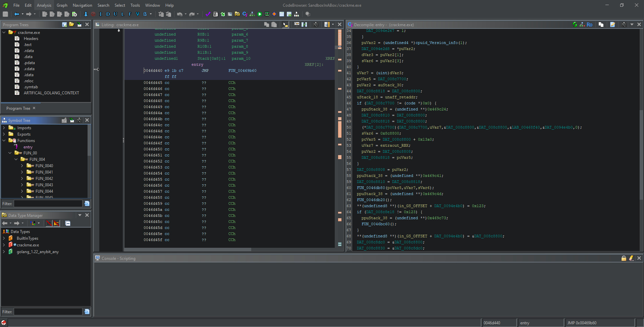Click the down arrow navigation icon
Viewport: 644px width, 327px height.
point(86,14)
